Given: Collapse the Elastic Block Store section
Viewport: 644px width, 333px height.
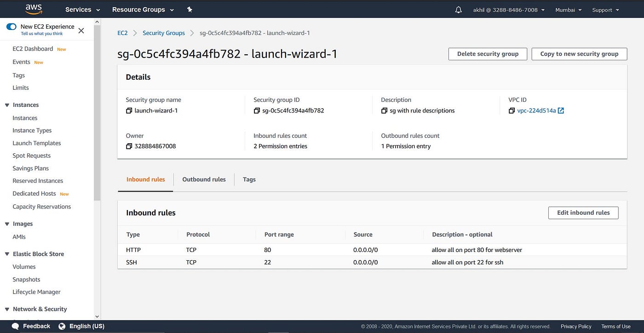Looking at the screenshot, I should tap(7, 254).
